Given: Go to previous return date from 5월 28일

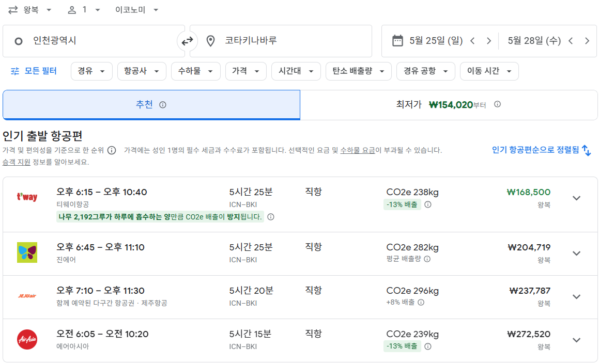Looking at the screenshot, I should click(571, 41).
